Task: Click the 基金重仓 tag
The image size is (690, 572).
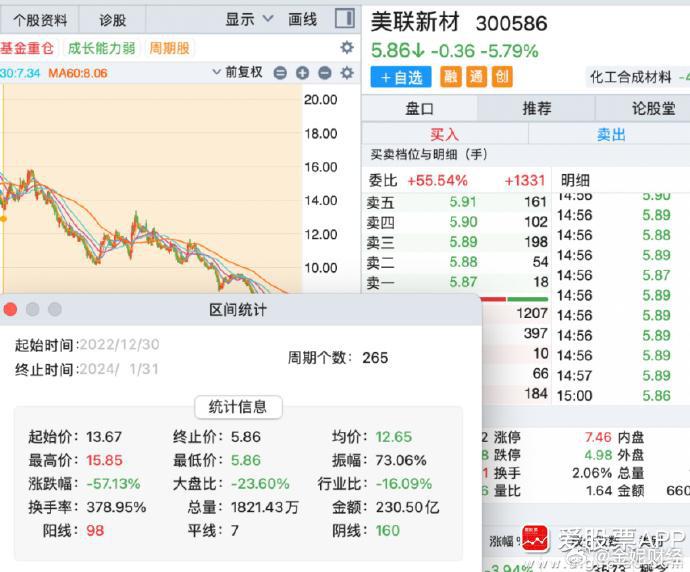Action: point(26,48)
